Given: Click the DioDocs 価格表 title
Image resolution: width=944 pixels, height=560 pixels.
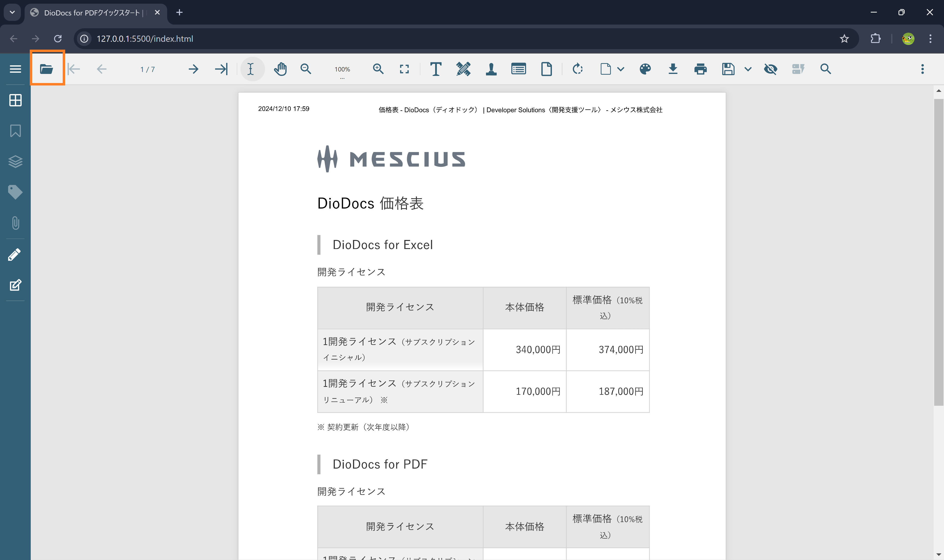Looking at the screenshot, I should click(x=370, y=203).
